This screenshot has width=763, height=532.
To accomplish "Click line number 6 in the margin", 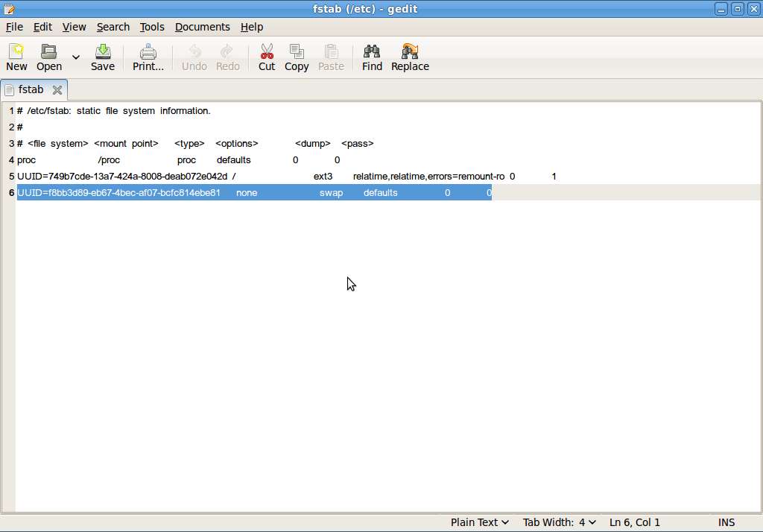I will click(11, 193).
